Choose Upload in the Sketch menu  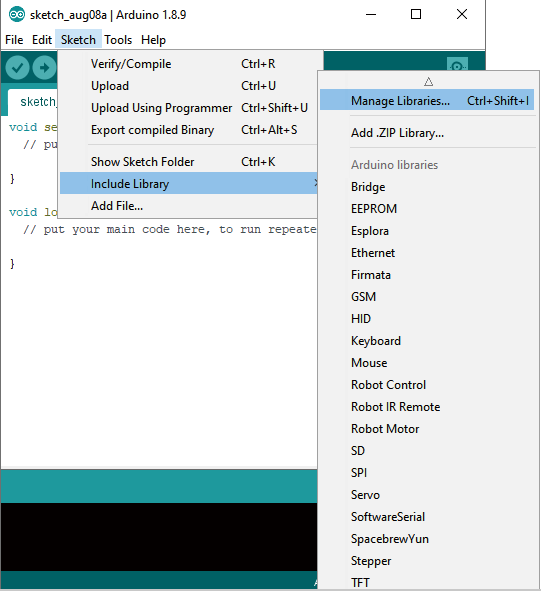188,86
